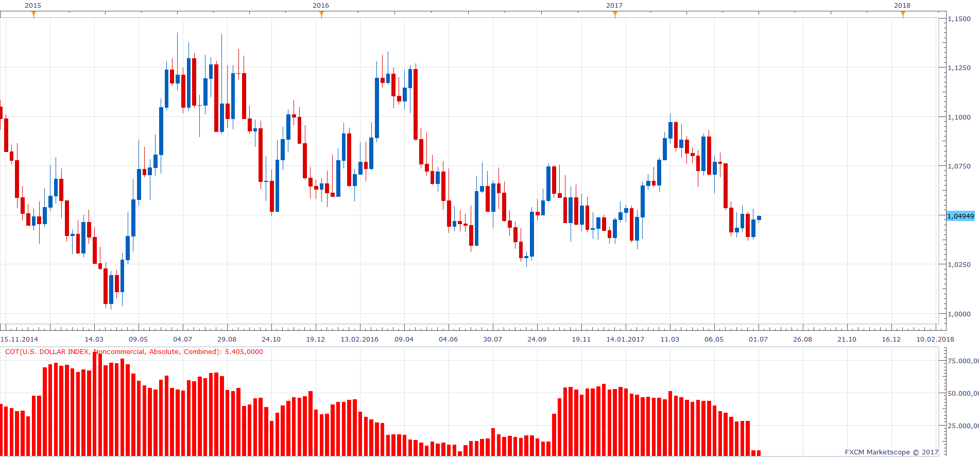The width and height of the screenshot is (980, 457).
Task: Click the 75.000 COT axis value
Action: [x=964, y=361]
